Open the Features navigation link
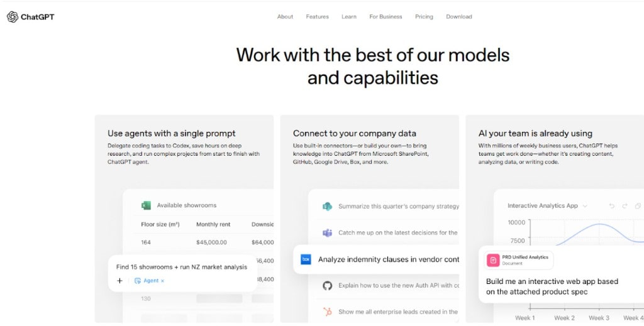 (x=317, y=17)
